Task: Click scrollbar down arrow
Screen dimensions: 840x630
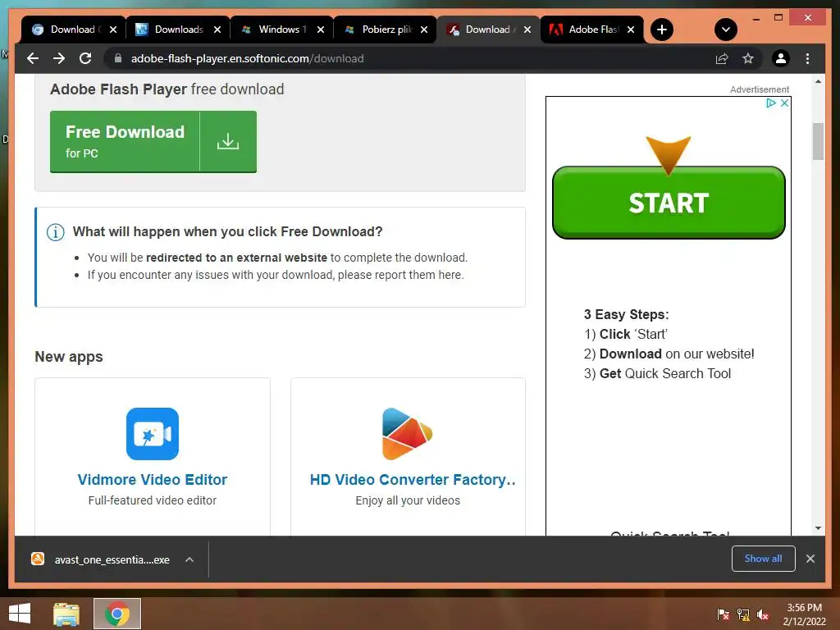Action: point(818,528)
